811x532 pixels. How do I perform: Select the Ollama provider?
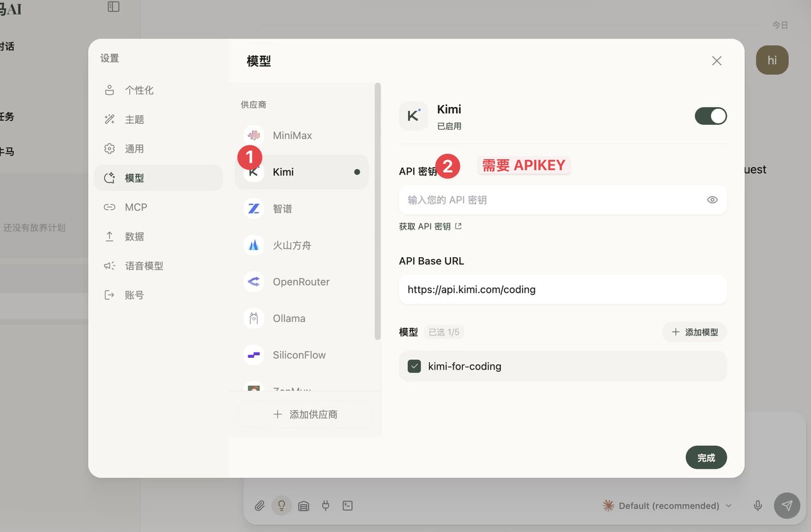[302, 319]
